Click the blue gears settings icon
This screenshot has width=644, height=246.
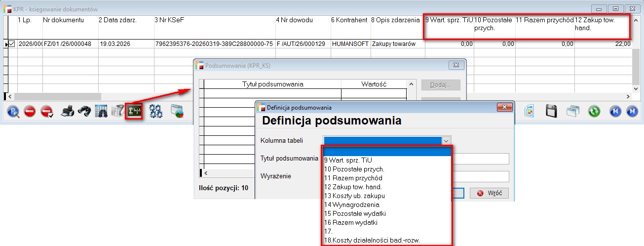click(x=156, y=111)
